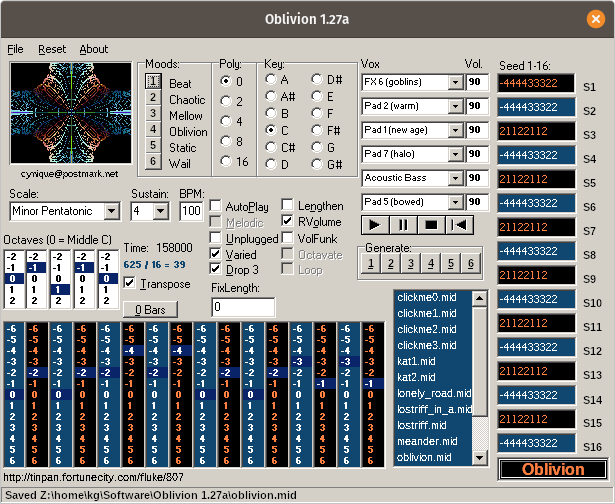This screenshot has width=615, height=504.
Task: Select octave -2 in the first Octaves list
Action: [13, 257]
